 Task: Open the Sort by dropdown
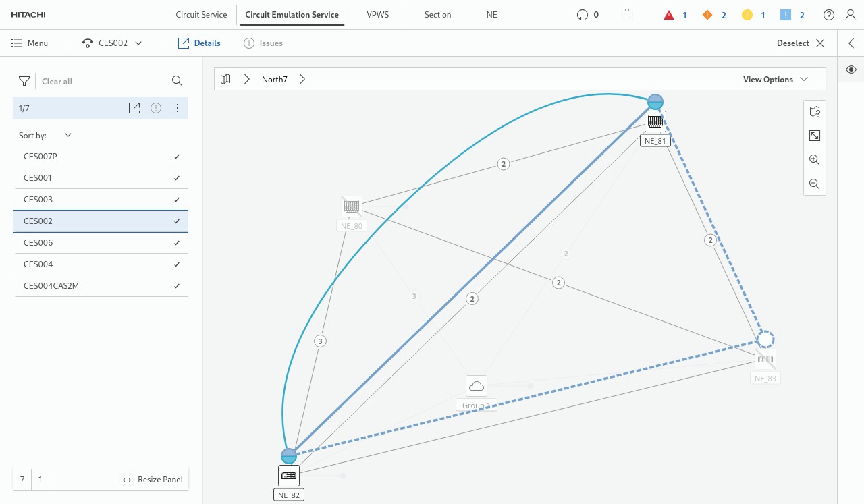67,135
